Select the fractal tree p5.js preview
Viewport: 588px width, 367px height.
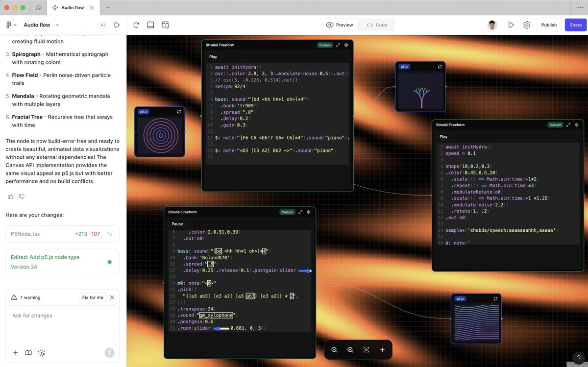[420, 90]
